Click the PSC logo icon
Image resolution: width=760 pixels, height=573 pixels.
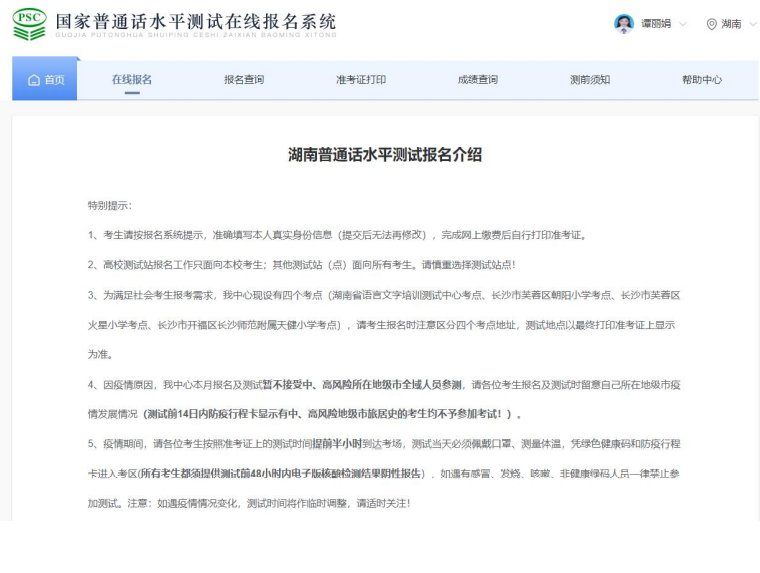[30, 24]
